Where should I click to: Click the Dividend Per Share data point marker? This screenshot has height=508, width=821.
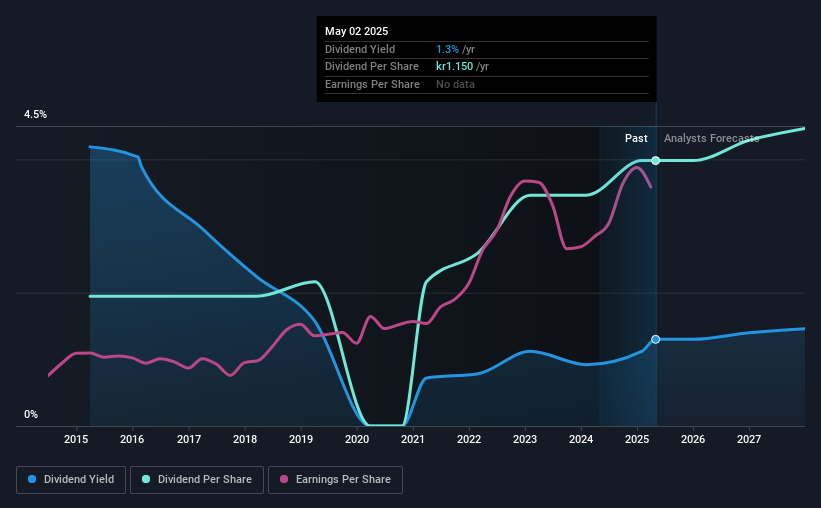tap(656, 160)
